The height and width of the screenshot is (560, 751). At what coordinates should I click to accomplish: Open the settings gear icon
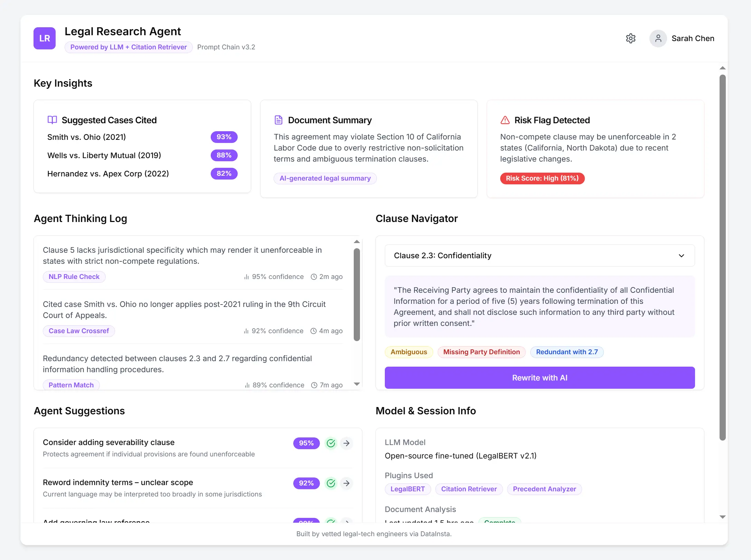pyautogui.click(x=631, y=38)
